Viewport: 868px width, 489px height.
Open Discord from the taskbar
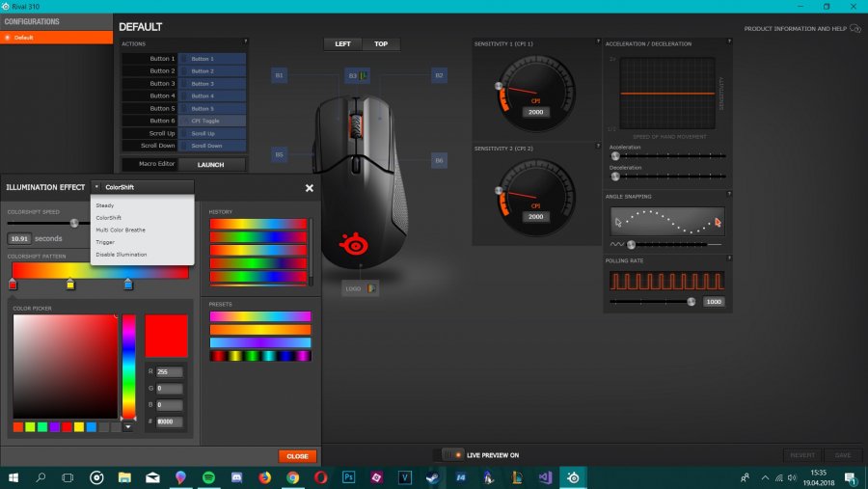(237, 477)
